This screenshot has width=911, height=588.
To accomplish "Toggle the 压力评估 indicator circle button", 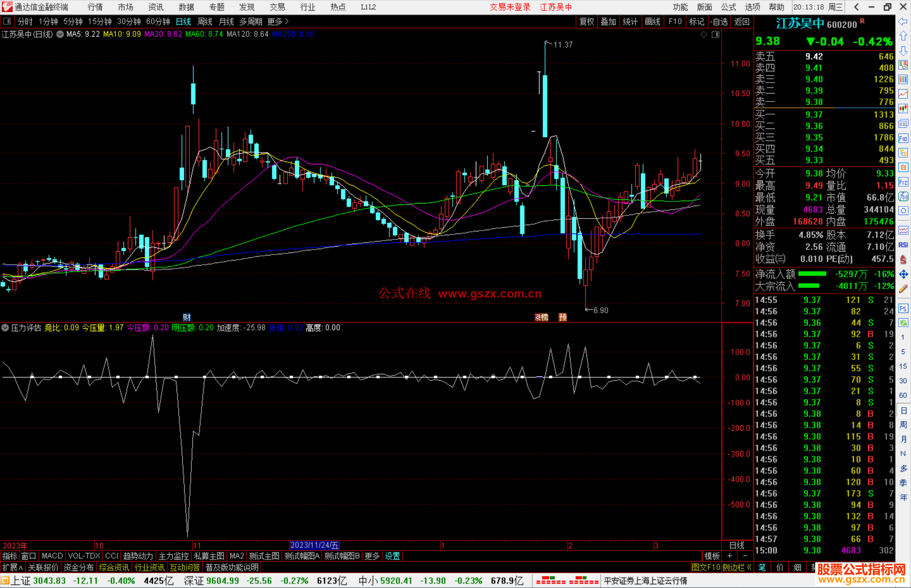I will coord(5,328).
